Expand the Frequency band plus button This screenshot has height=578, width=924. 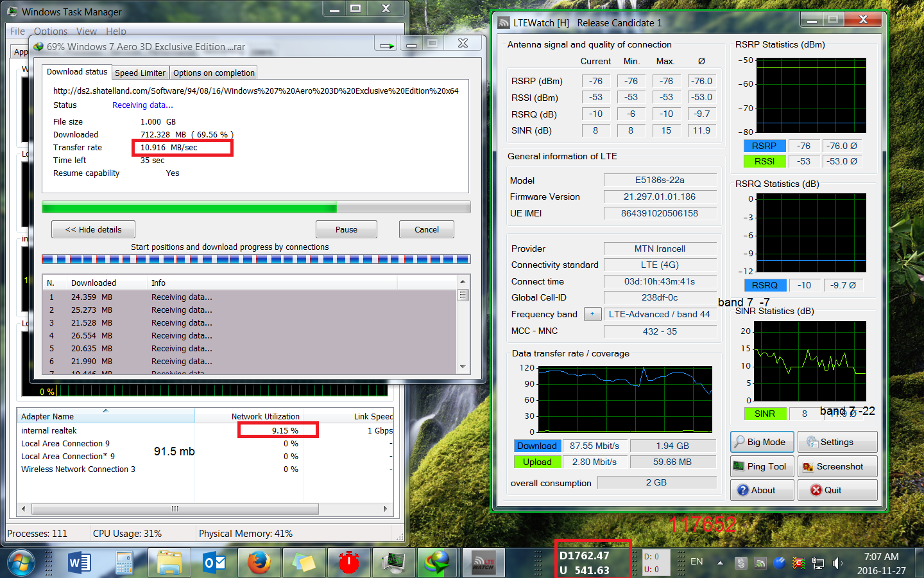tap(593, 314)
